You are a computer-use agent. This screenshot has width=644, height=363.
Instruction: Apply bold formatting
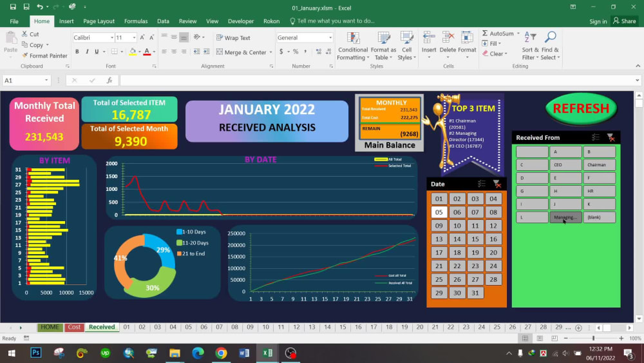77,52
